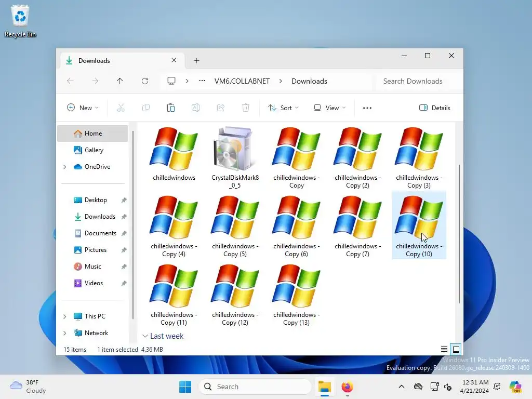
Task: Select the CrystalDiskMark8_0_5 installer file
Action: (235, 158)
